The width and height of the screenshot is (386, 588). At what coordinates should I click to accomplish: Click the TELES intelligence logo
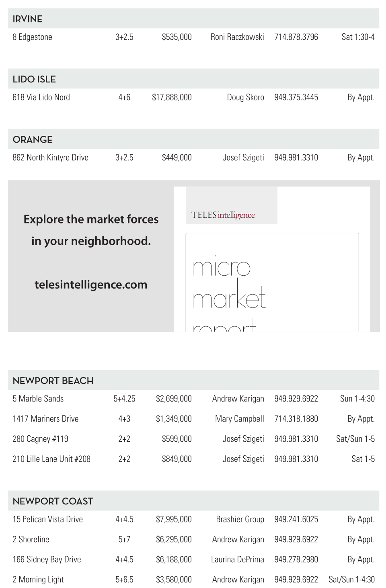[223, 215]
